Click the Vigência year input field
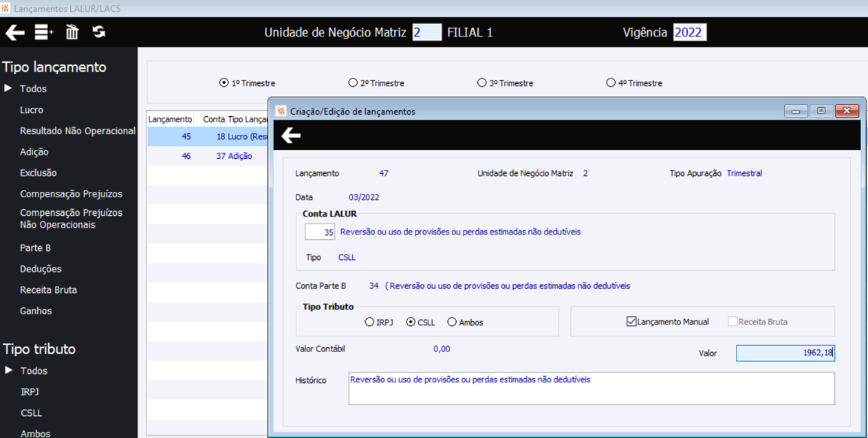The width and height of the screenshot is (868, 438). pyautogui.click(x=690, y=32)
